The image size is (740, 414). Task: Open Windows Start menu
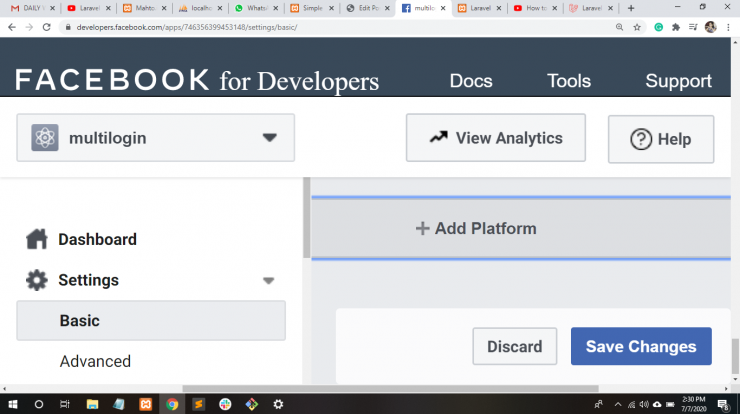(13, 404)
